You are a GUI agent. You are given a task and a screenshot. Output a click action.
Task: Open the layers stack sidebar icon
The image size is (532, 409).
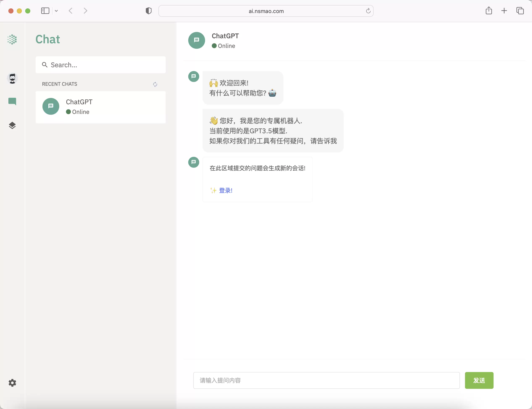coord(12,125)
